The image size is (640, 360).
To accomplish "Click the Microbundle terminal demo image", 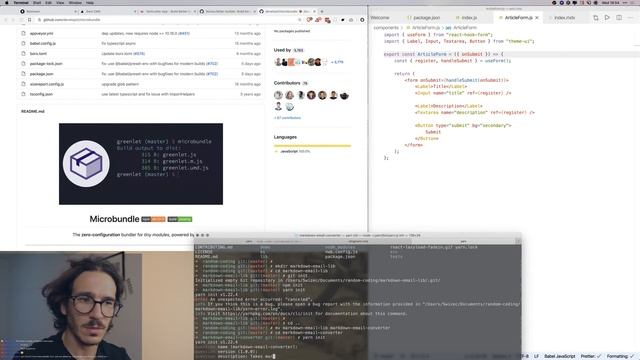I will [141, 164].
